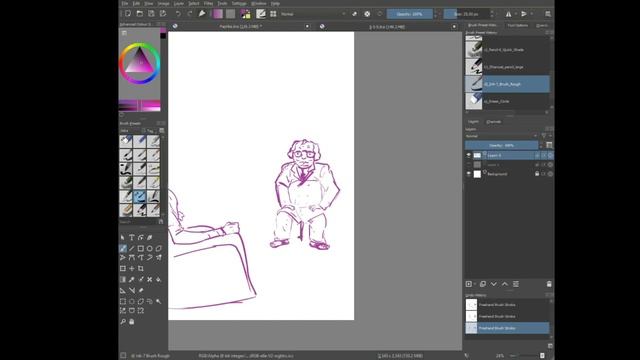
Task: Select the Text tool in toolbox
Action: [x=131, y=238]
